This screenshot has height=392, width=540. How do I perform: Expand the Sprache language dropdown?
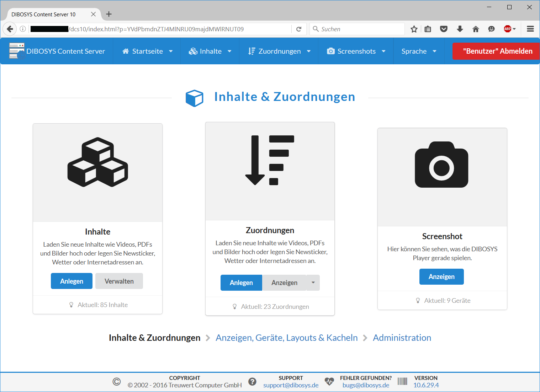[x=419, y=51]
